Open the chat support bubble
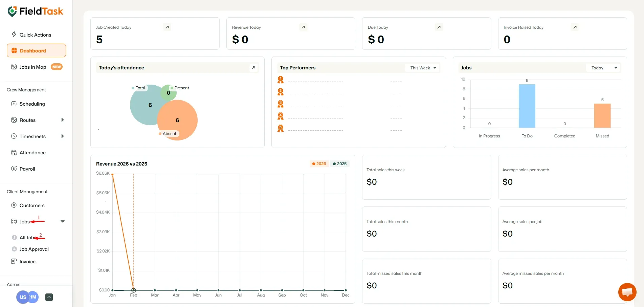644x307 pixels. [x=627, y=292]
